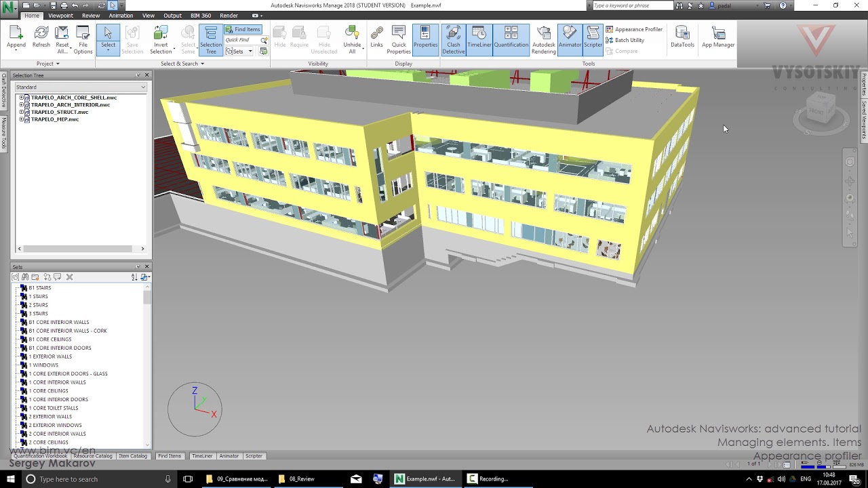Open the Item Catalog bottom tab
The image size is (868, 488).
(133, 456)
